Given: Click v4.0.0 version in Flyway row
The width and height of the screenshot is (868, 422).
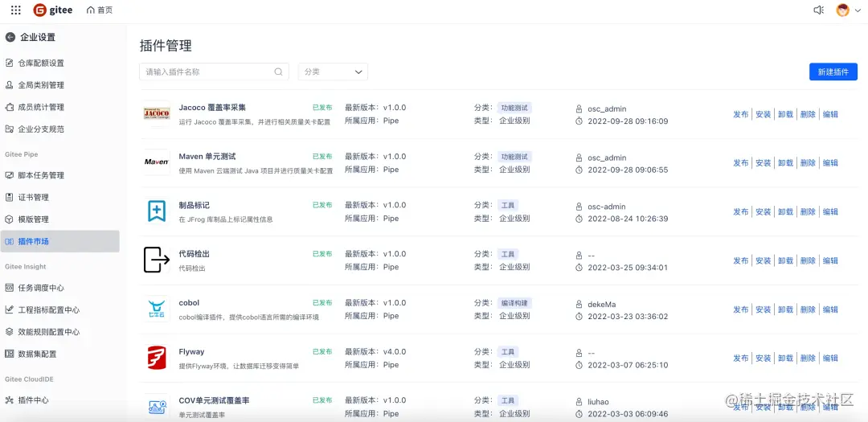Looking at the screenshot, I should point(395,352).
